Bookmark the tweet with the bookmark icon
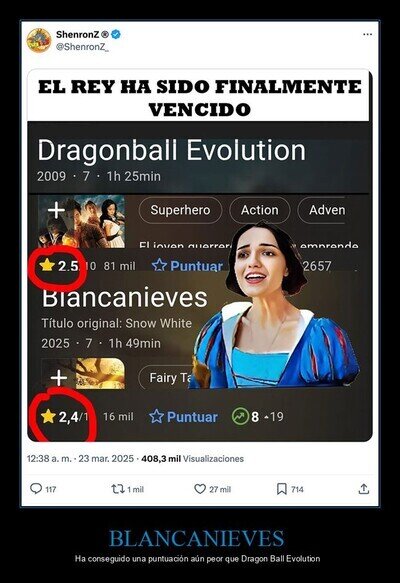 pos(282,489)
